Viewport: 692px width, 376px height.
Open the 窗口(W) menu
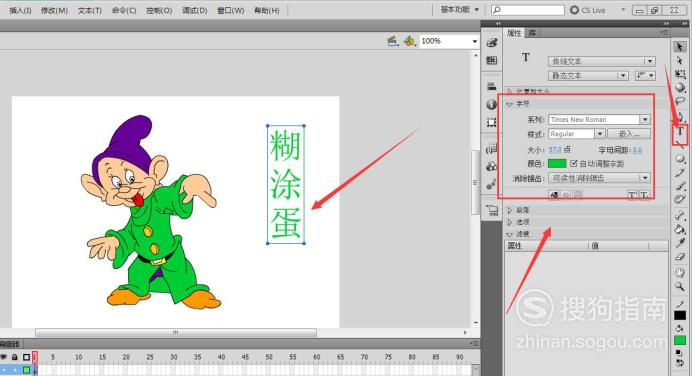[231, 10]
